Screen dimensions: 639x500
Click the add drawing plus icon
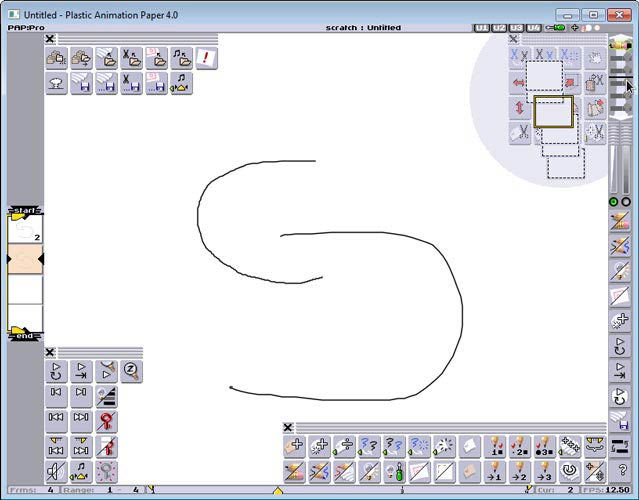[x=294, y=446]
